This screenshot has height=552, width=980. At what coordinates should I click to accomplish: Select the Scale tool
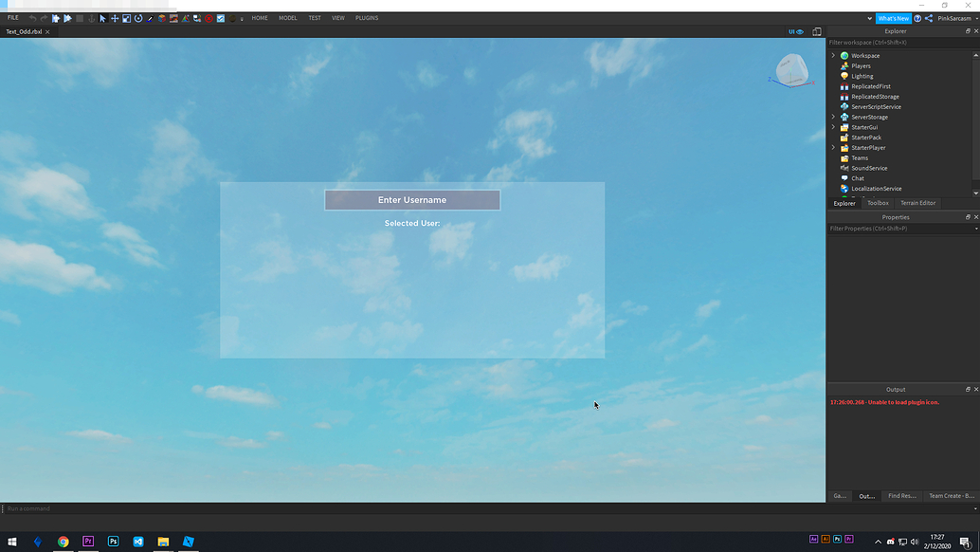click(x=126, y=17)
